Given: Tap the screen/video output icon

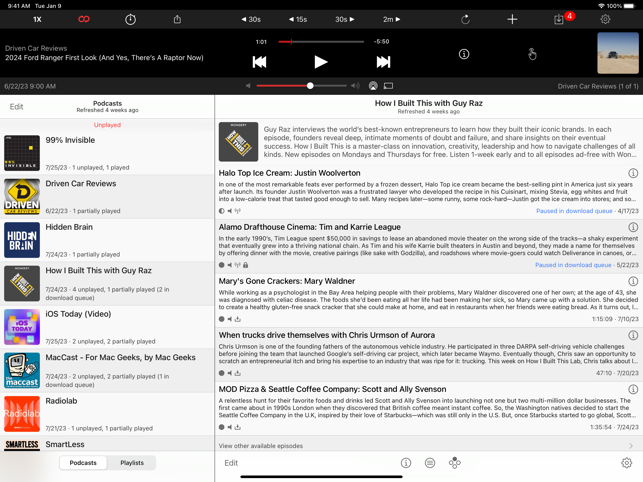Looking at the screenshot, I should [388, 86].
